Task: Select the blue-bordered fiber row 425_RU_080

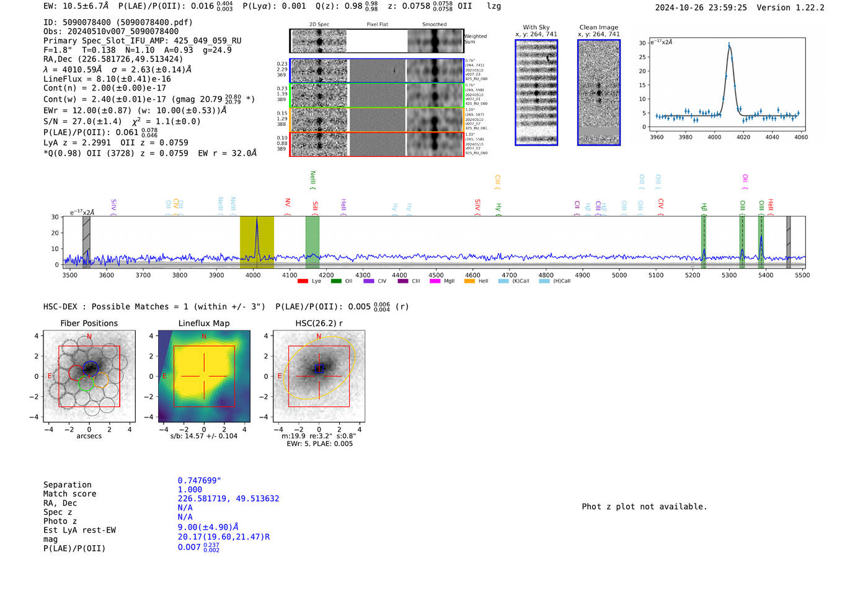Action: tap(376, 71)
